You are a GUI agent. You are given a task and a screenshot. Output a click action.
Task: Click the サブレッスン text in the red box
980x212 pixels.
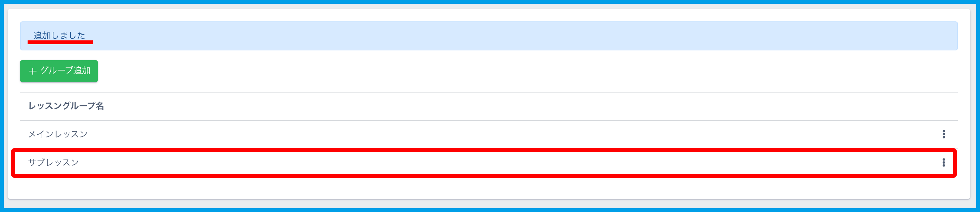(x=53, y=163)
